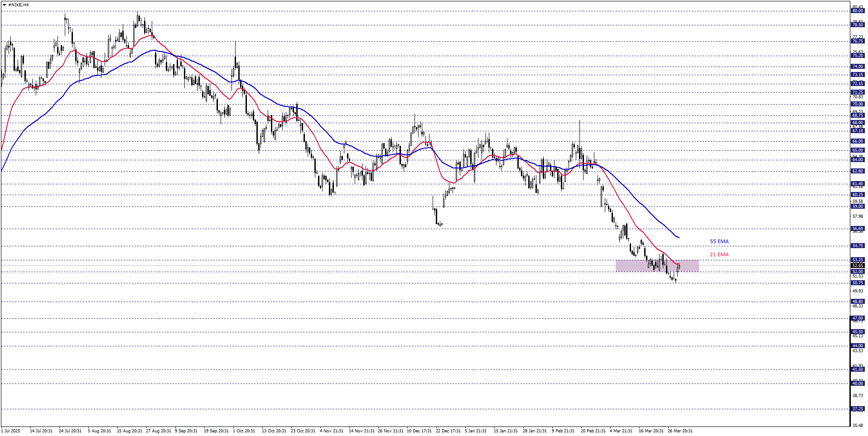Click the 66.00 price level label
This screenshot has width=868, height=436.
[858, 141]
